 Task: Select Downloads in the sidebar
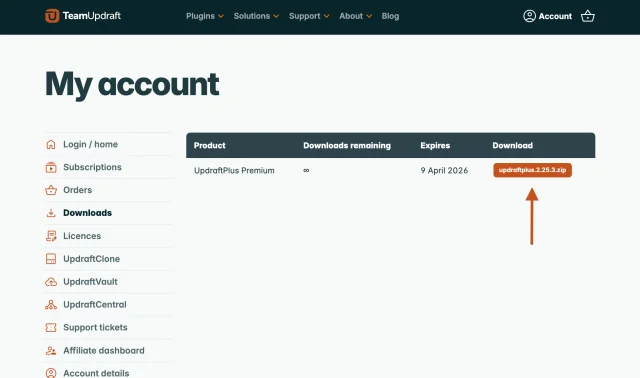[87, 213]
